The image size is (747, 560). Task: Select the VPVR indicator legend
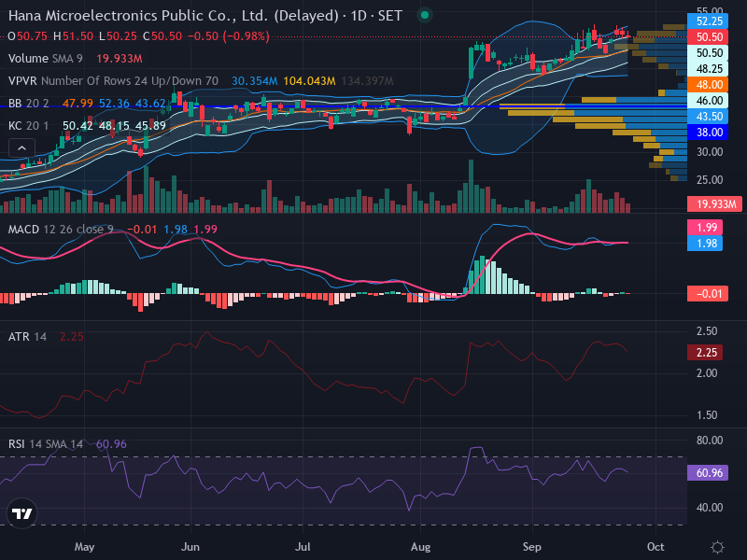113,81
